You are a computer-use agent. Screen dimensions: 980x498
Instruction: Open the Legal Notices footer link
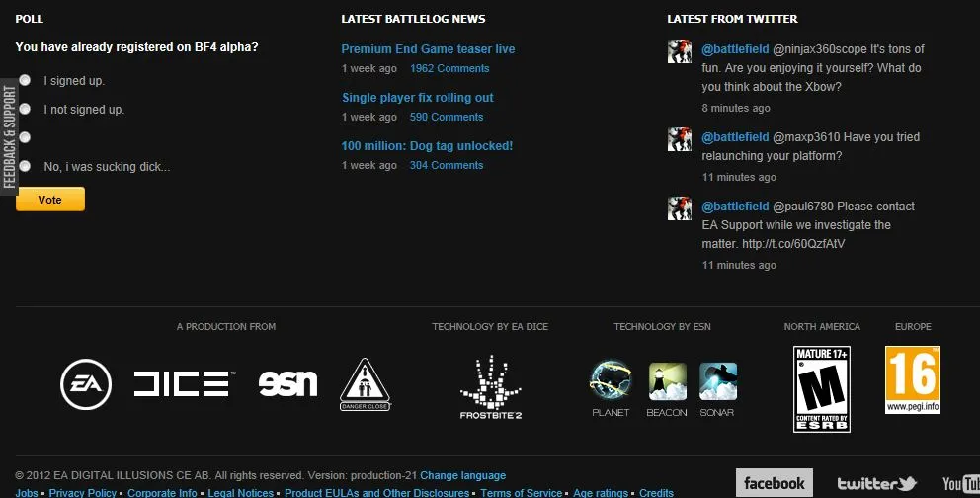(241, 493)
